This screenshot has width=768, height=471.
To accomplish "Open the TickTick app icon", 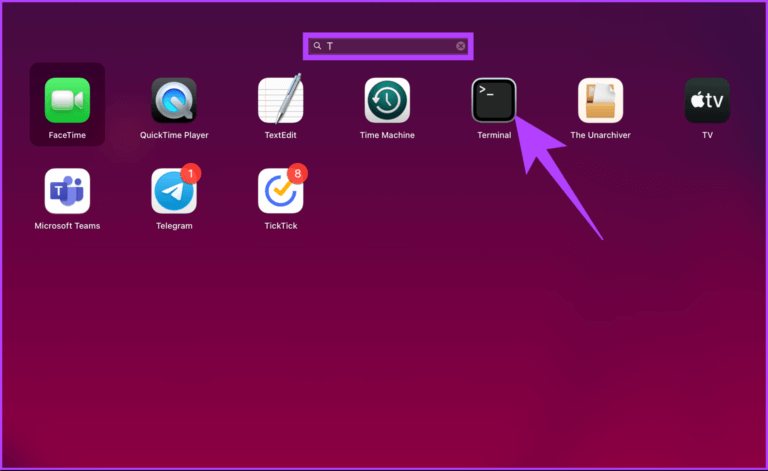I will (x=281, y=191).
